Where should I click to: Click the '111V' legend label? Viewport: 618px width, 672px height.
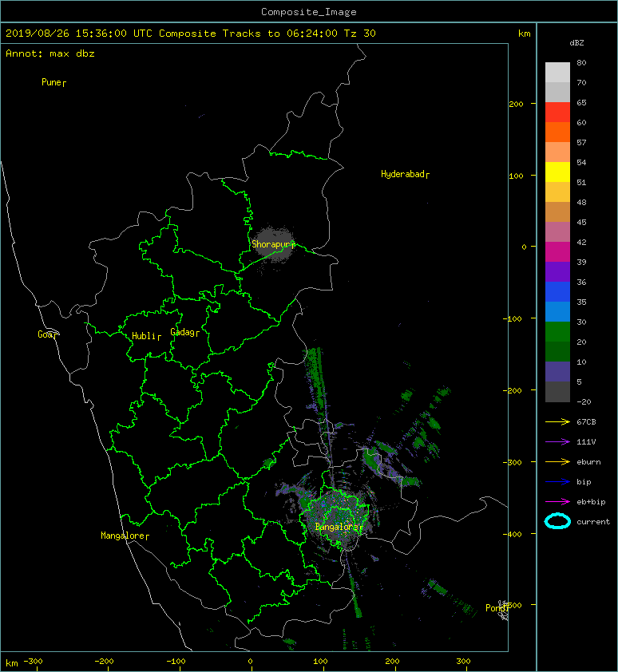(x=586, y=442)
